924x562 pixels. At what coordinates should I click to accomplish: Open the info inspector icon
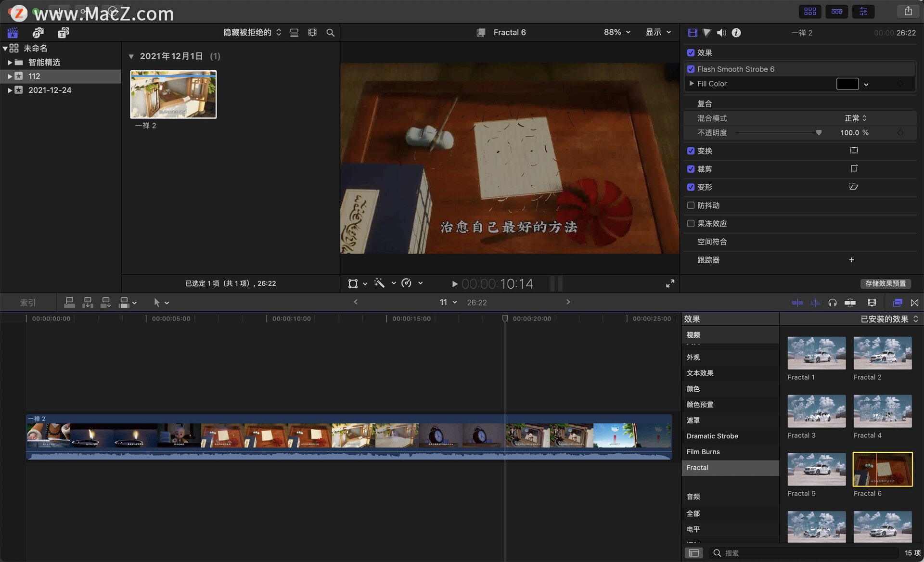click(x=736, y=33)
